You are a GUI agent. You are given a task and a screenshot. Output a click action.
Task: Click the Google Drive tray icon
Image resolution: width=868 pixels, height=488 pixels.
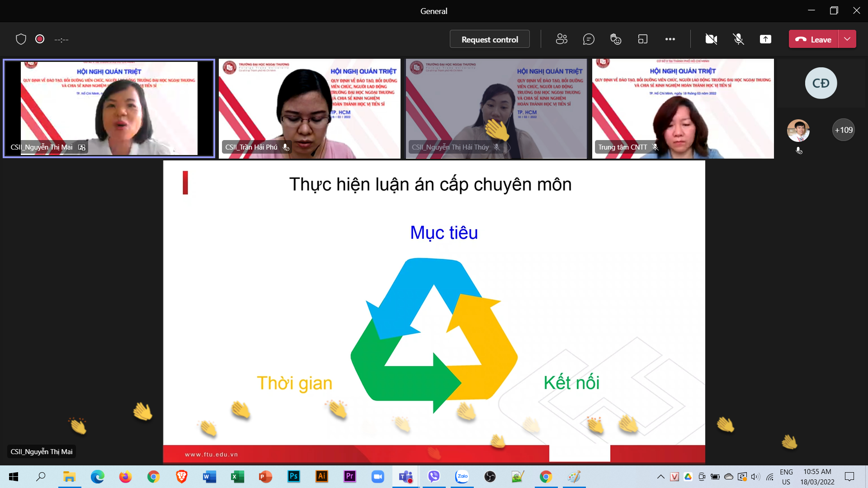688,477
